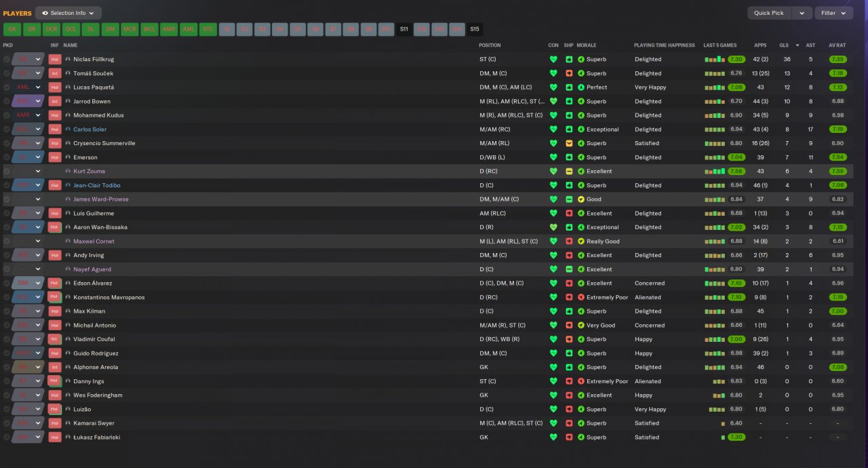Screen dimensions: 868x468
Task: Select the MCL position slot
Action: (x=150, y=29)
